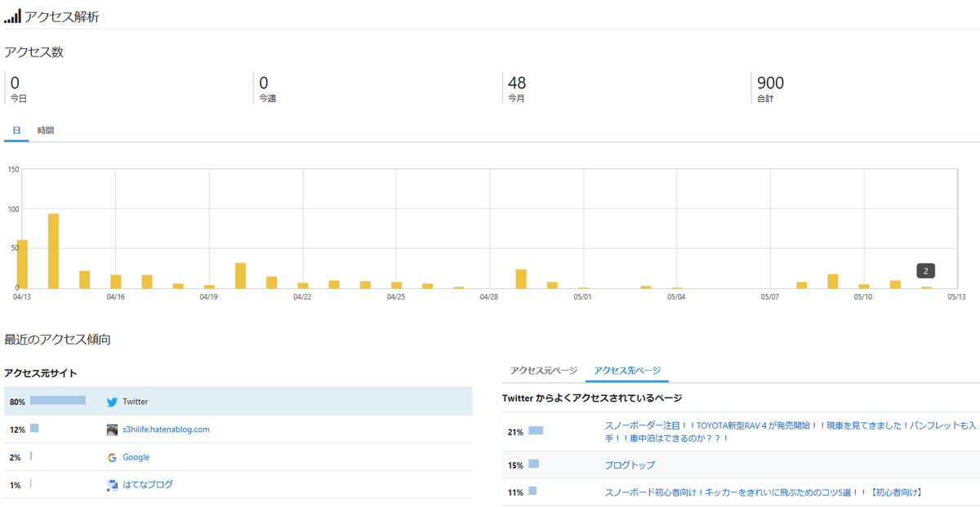This screenshot has height=507, width=980.
Task: Click the 04/28 axis date label
Action: click(x=489, y=297)
